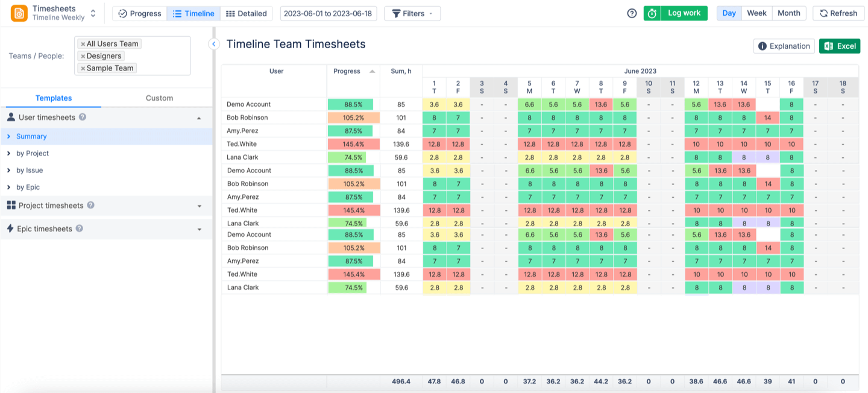Export the timesheet to Excel
This screenshot has width=868, height=393.
pos(840,46)
